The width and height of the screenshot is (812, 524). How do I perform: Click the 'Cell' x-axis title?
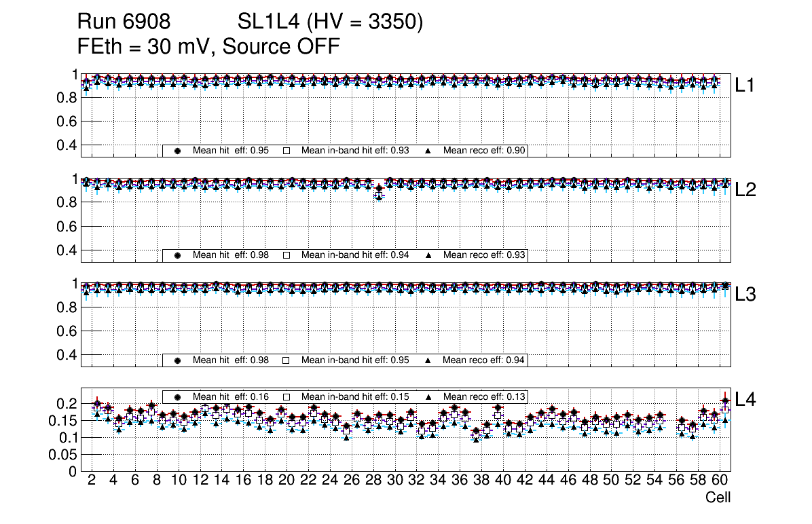point(718,498)
